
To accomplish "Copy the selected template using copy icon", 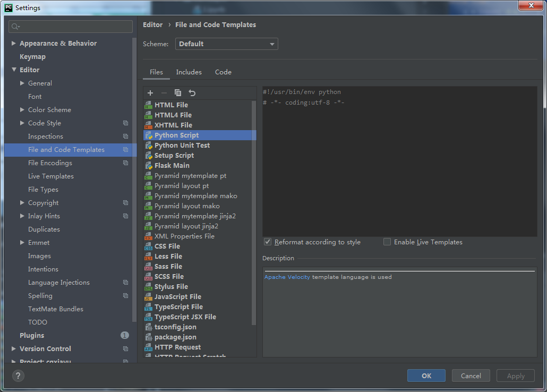I will tap(178, 93).
